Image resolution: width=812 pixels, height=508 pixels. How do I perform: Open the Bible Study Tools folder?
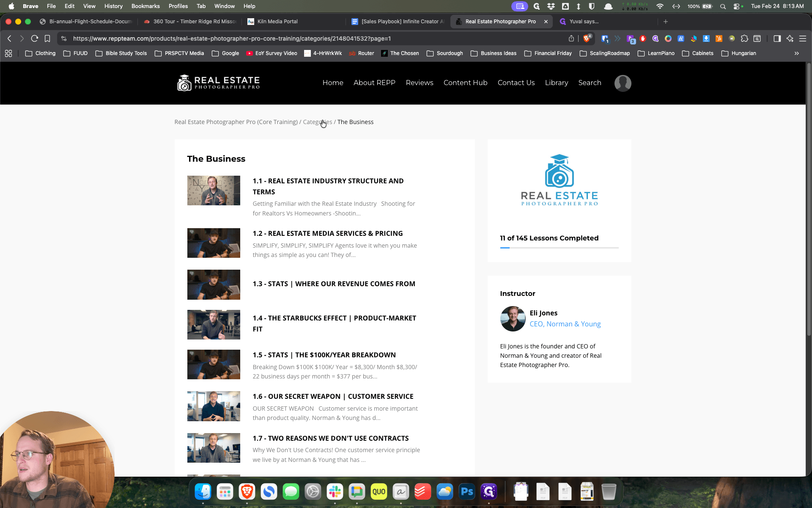[121, 53]
